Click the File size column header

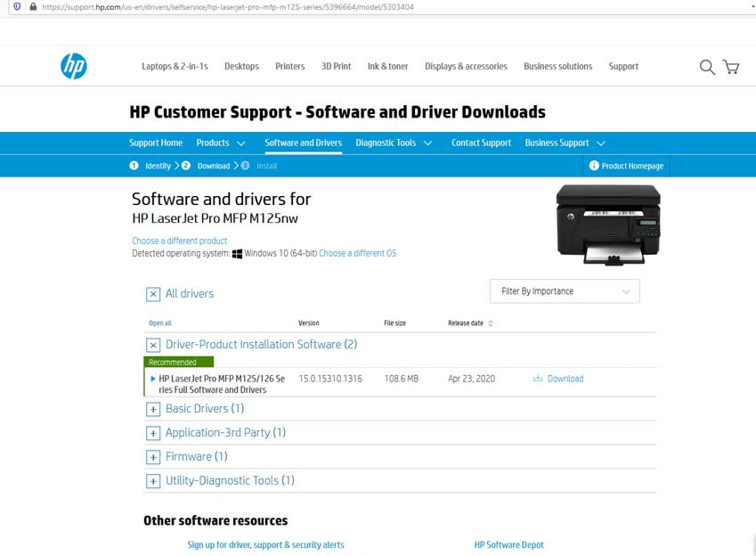point(394,323)
